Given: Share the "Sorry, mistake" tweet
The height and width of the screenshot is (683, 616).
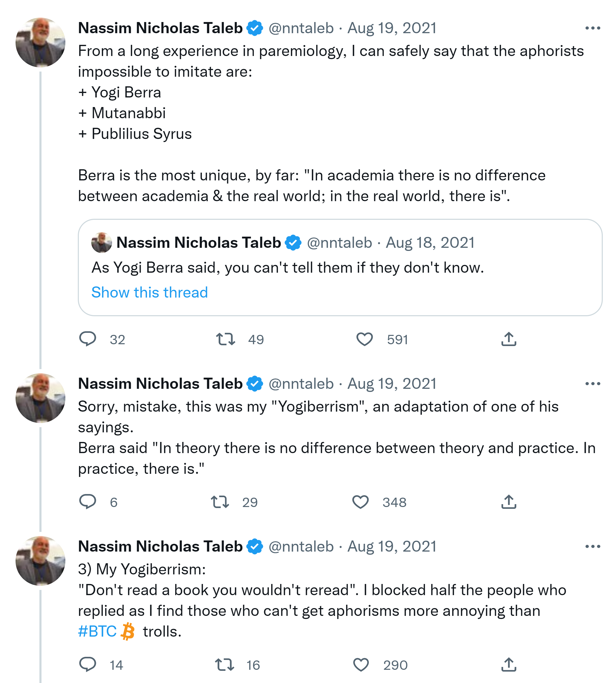Looking at the screenshot, I should point(508,502).
